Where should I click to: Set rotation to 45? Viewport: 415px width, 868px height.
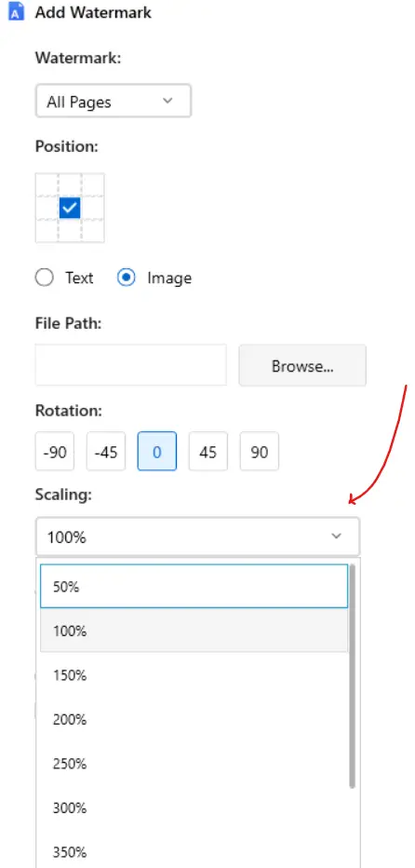tap(208, 452)
